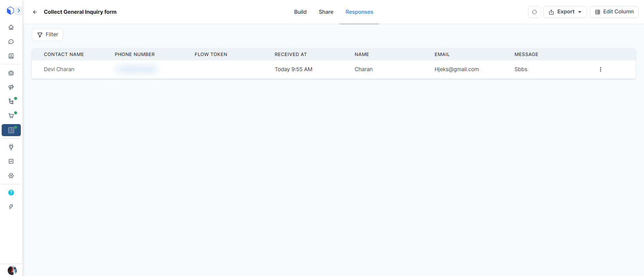
Task: Open the Export dropdown
Action: [x=565, y=12]
